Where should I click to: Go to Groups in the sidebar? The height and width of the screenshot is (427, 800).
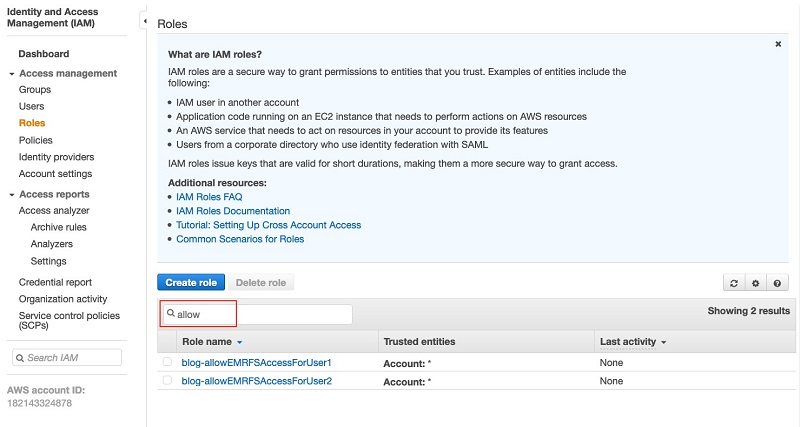click(x=35, y=89)
